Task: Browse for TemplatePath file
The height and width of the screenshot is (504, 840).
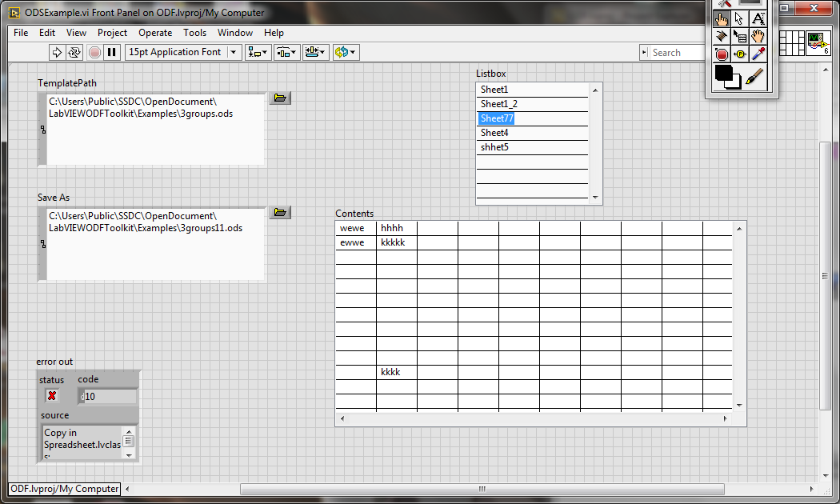Action: 279,98
